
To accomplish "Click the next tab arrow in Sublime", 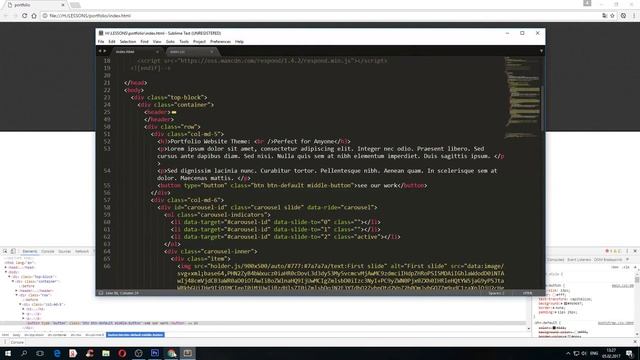I will (x=104, y=51).
